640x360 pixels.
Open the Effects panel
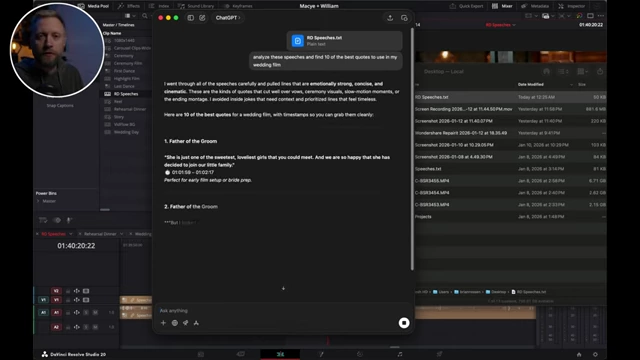(x=129, y=6)
